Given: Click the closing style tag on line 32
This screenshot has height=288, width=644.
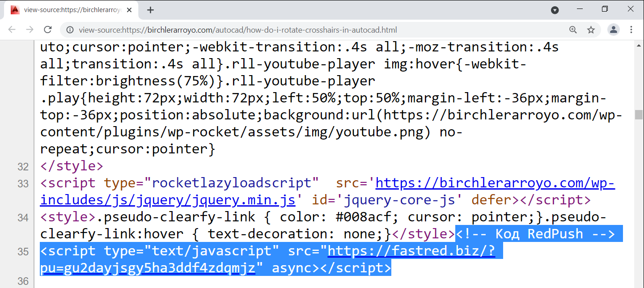Looking at the screenshot, I should (x=72, y=166).
